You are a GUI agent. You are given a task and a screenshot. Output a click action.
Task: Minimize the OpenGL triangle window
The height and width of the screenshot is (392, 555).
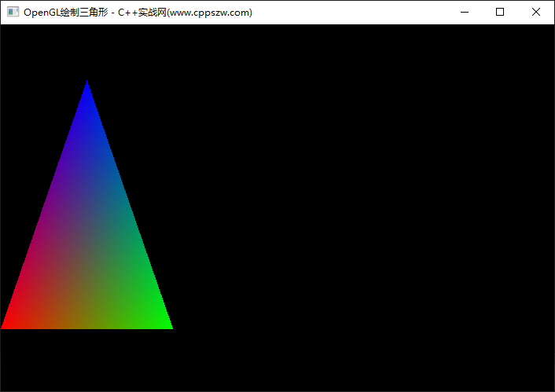465,13
